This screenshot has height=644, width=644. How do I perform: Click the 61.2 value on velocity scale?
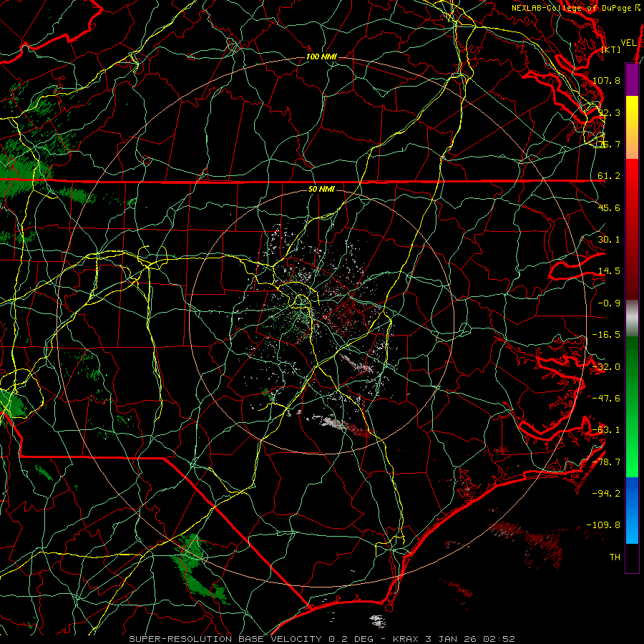coord(609,176)
